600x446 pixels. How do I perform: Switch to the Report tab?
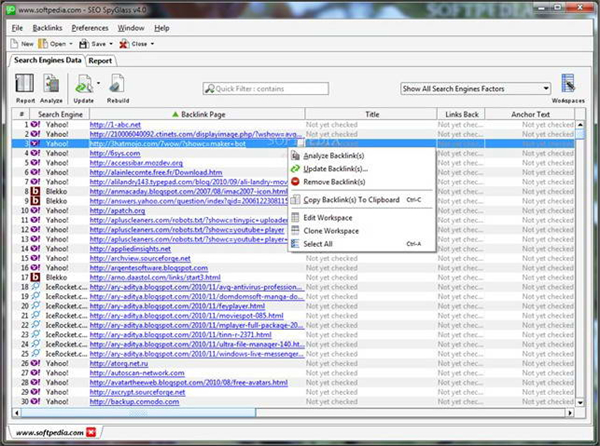coord(100,61)
